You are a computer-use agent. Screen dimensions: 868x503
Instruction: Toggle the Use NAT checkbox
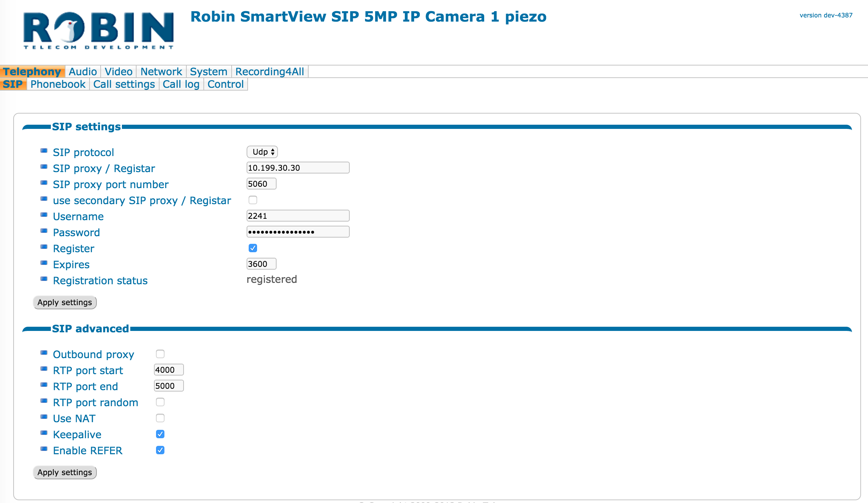point(160,418)
